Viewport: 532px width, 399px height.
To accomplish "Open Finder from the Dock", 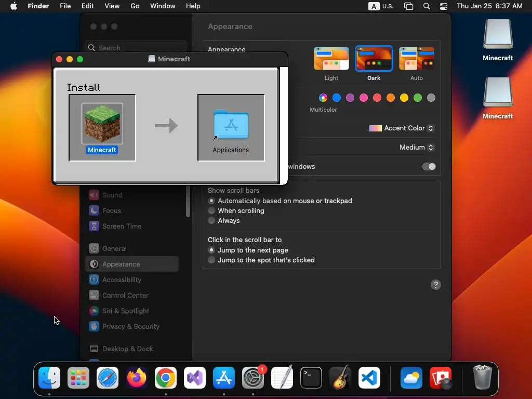I will coord(49,378).
